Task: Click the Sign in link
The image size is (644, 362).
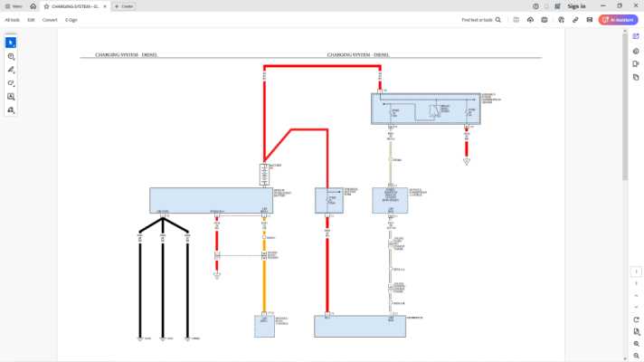Action: 576,6
